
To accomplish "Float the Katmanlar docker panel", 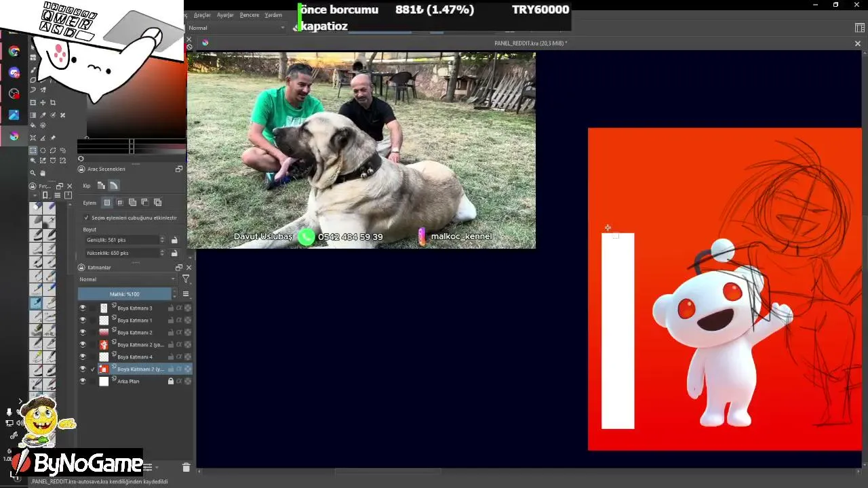I will [x=179, y=268].
